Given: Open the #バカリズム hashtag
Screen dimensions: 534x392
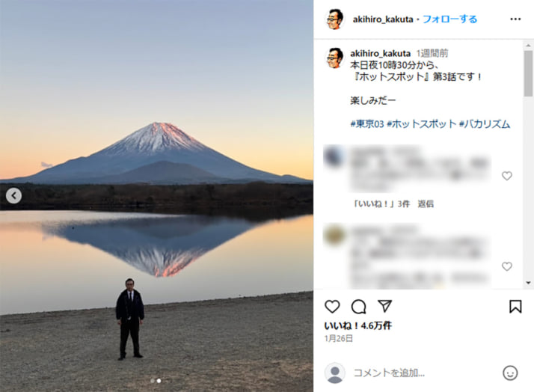Looking at the screenshot, I should point(485,124).
